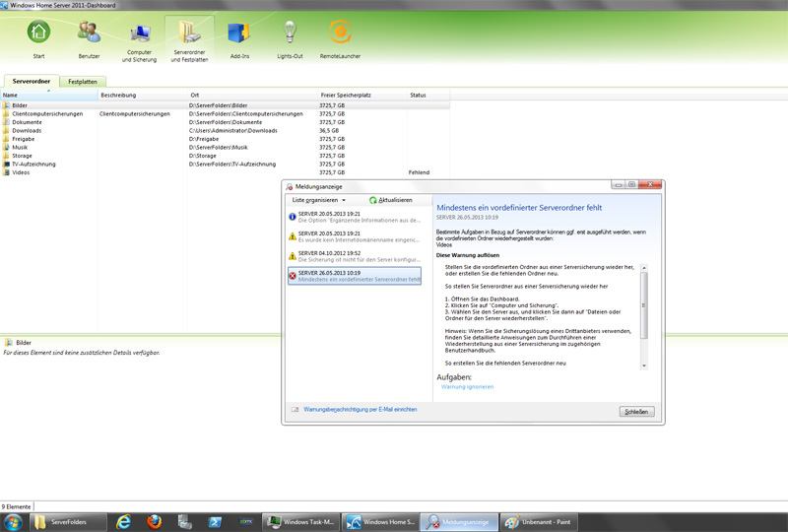The height and width of the screenshot is (532, 788).
Task: Select the Videos folder row
Action: pyautogui.click(x=225, y=172)
